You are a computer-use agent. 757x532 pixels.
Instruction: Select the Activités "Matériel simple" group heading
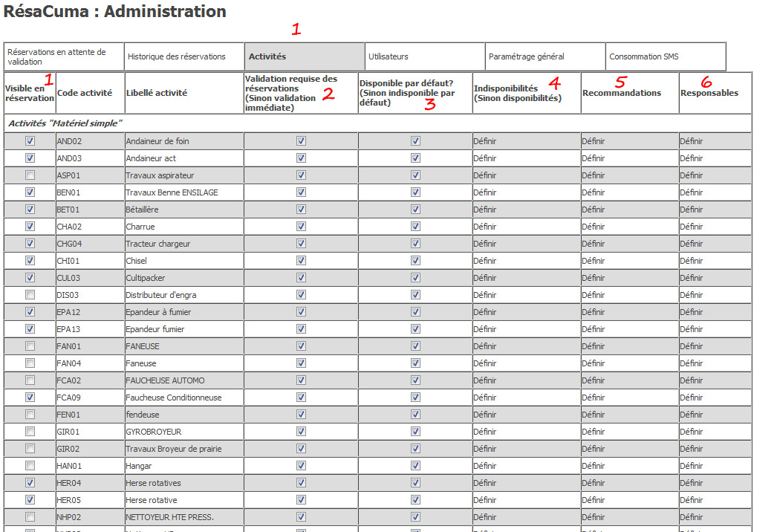coord(65,123)
